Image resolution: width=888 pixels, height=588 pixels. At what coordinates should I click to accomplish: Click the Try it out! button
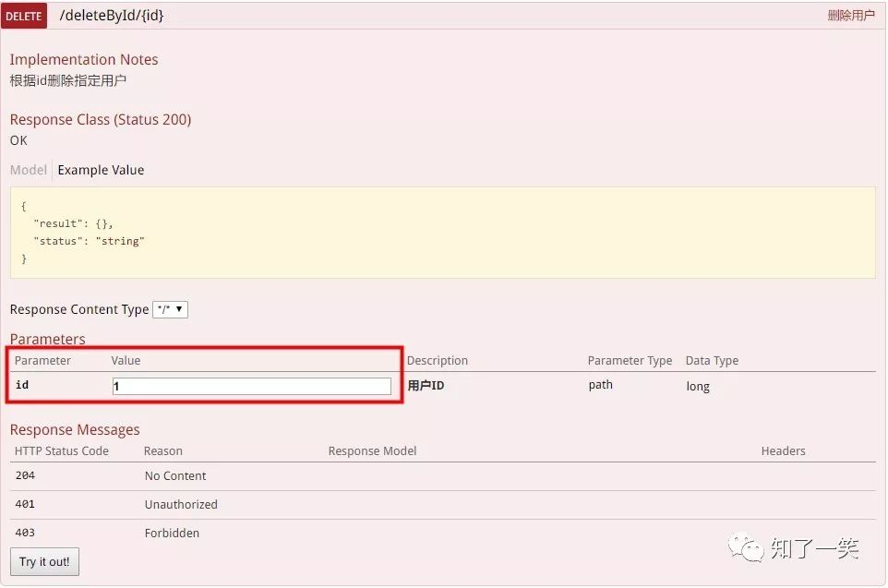[x=44, y=561]
